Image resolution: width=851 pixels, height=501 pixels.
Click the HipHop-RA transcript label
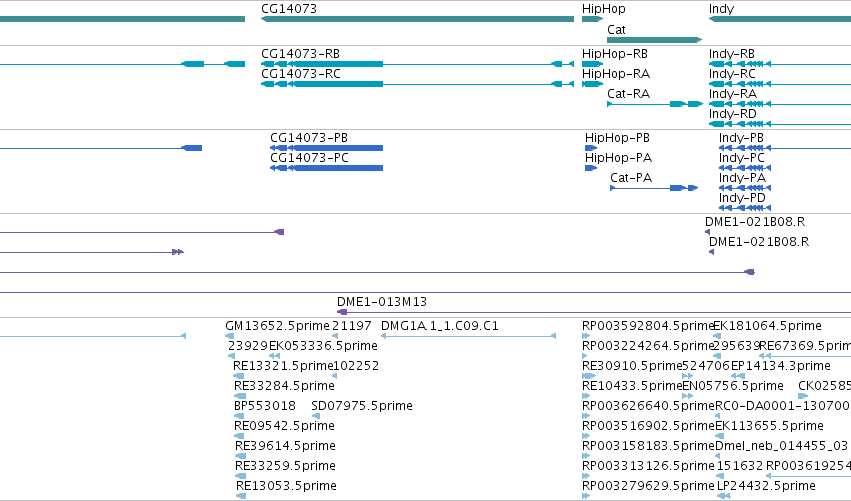click(x=615, y=74)
